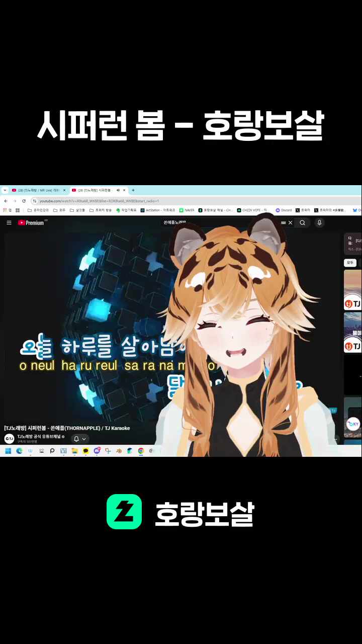Open the 트위치 방송 bookmark folder
Screen dimensions: 362x644
pos(101,210)
